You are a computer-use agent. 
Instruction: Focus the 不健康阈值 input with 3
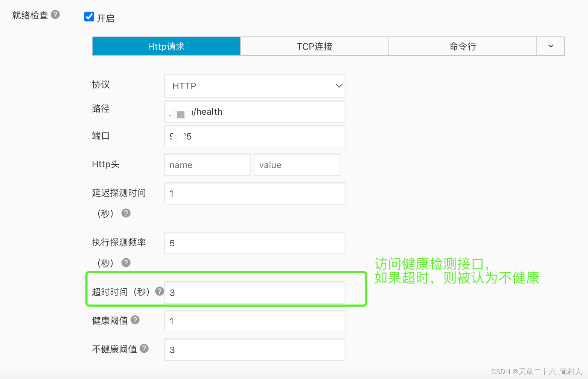coord(255,350)
